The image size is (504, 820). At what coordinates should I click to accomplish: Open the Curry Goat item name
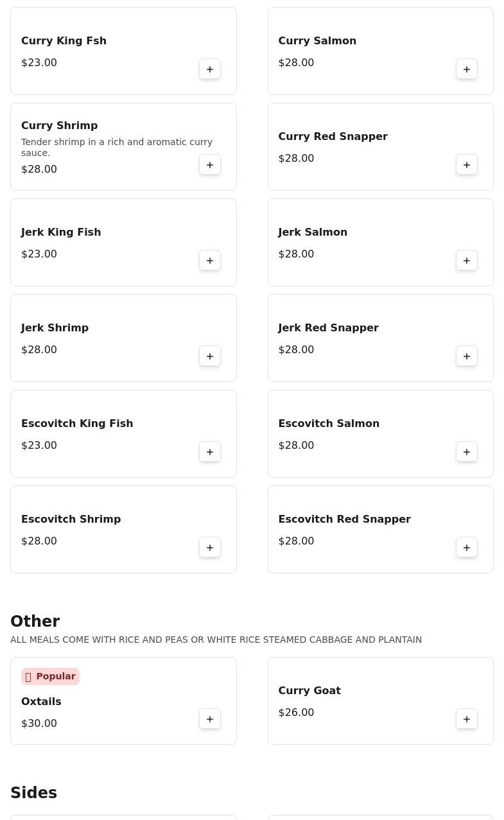tap(309, 690)
